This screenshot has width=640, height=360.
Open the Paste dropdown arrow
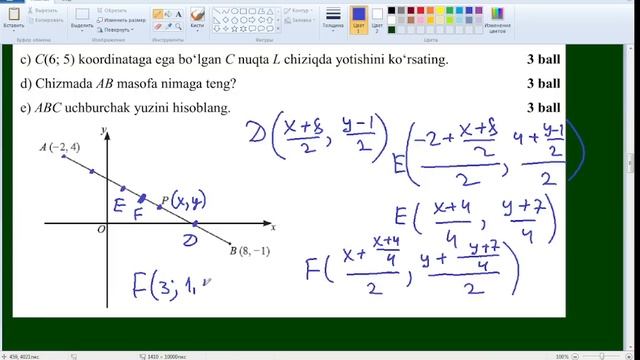coord(14,31)
